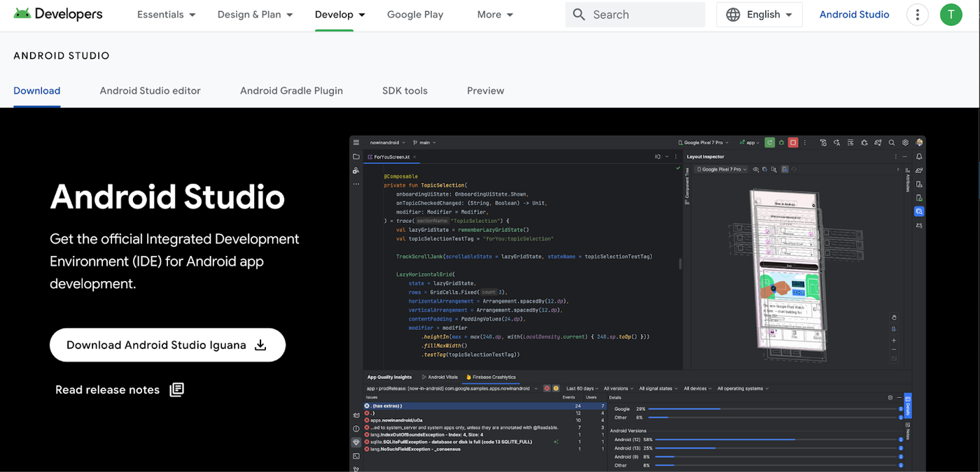Open the Google Play nav item
980x472 pixels.
[x=415, y=15]
